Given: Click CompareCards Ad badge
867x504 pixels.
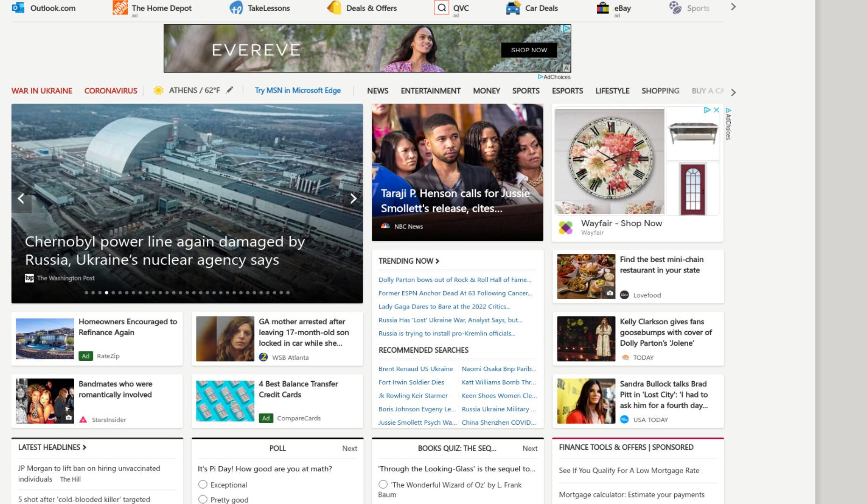Looking at the screenshot, I should (x=266, y=418).
